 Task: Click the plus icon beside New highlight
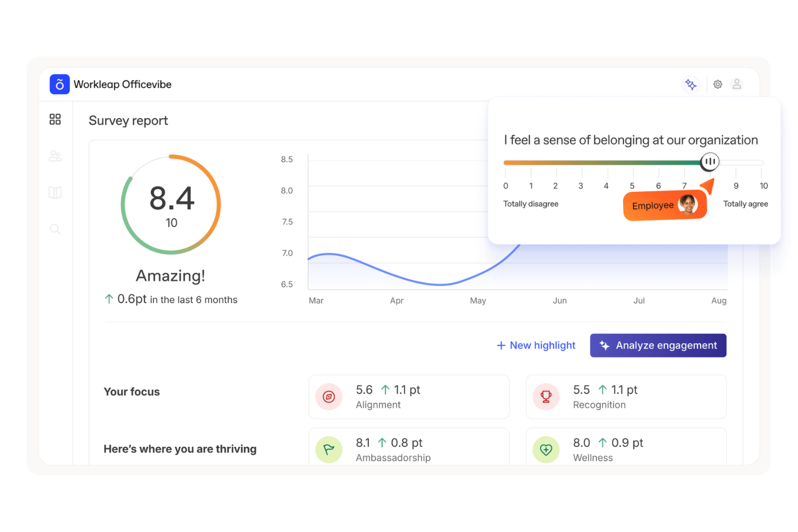[x=501, y=345]
